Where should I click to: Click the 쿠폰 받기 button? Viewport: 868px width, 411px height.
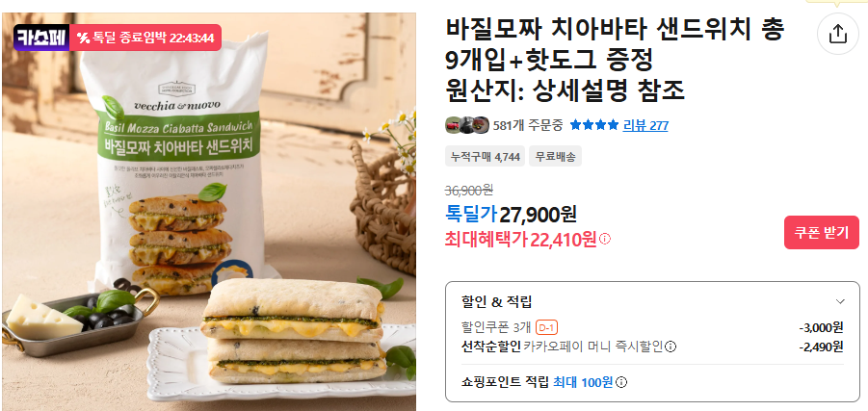click(822, 233)
